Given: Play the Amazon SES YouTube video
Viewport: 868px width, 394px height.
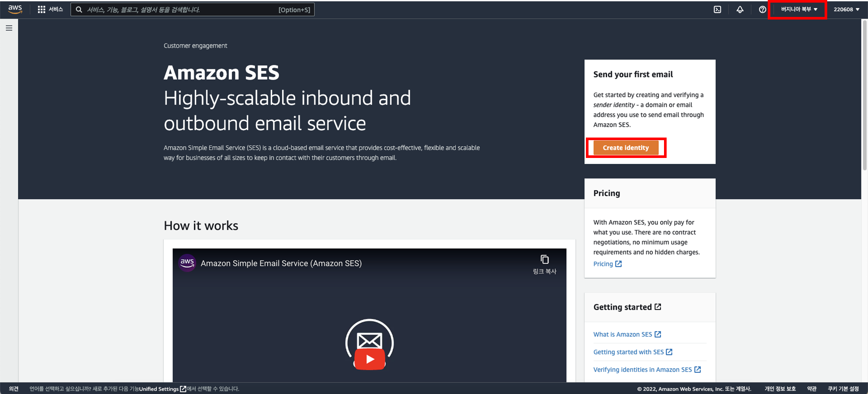Looking at the screenshot, I should coord(370,359).
